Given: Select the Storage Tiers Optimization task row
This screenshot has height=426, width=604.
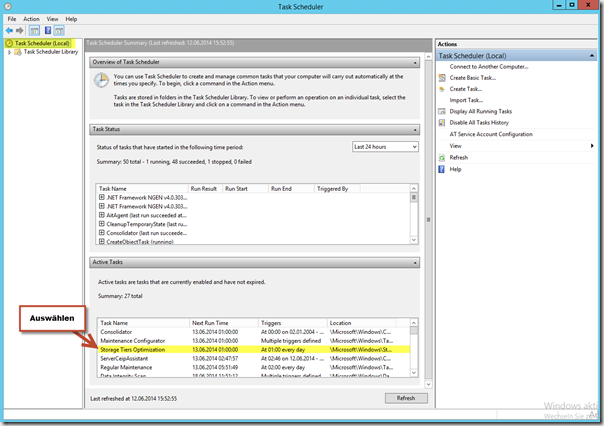Looking at the screenshot, I should click(254, 350).
